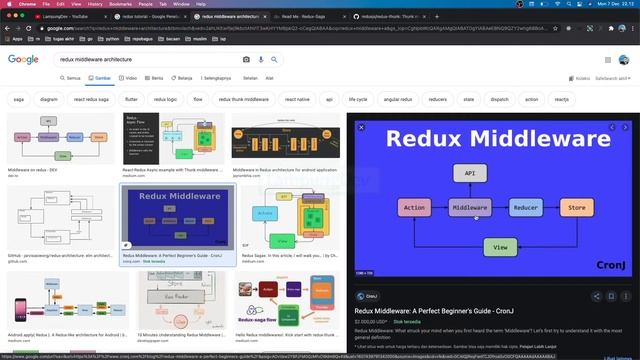Open Hello Redux middlewares thumbnail
The image size is (640, 360).
287,300
